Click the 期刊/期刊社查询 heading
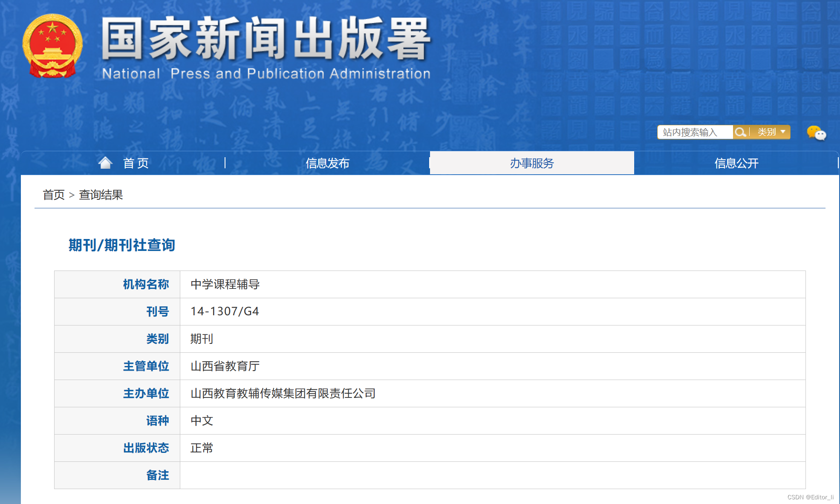The image size is (840, 504). click(x=122, y=245)
